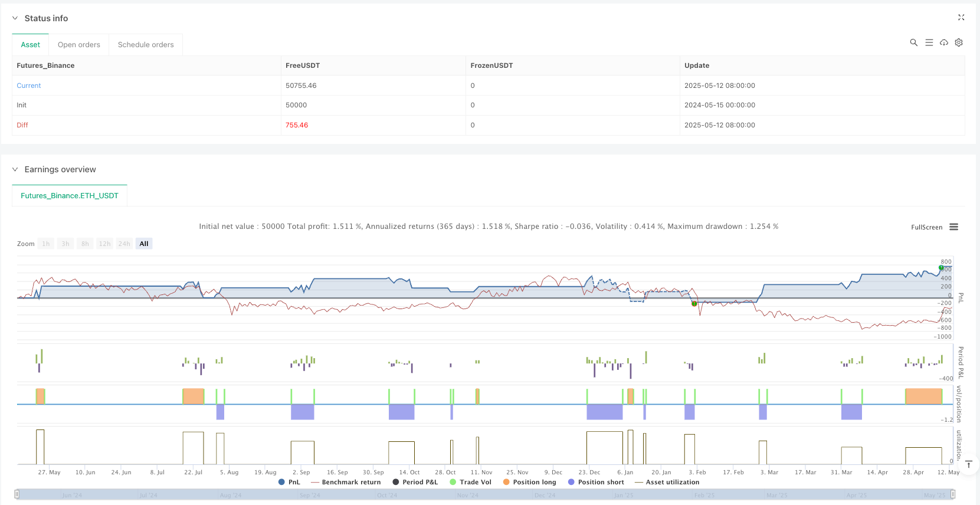
Task: Click the left handle of the range navigator
Action: pyautogui.click(x=18, y=494)
